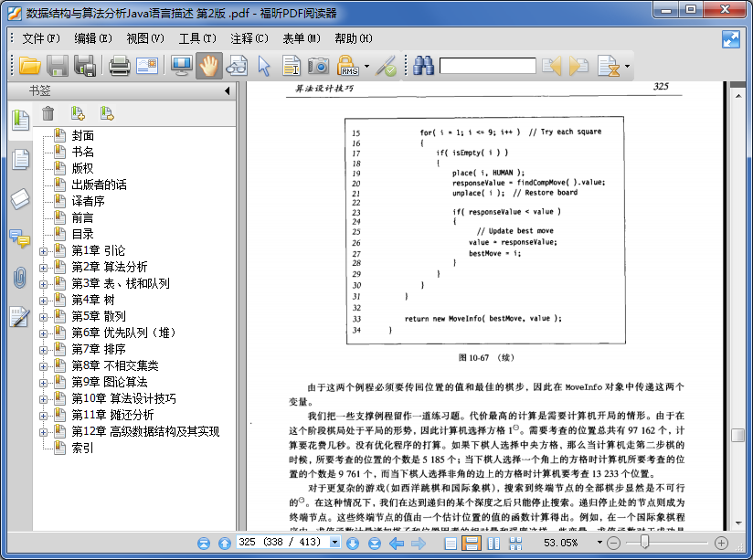Click the Find Previous arrow icon

(x=552, y=65)
